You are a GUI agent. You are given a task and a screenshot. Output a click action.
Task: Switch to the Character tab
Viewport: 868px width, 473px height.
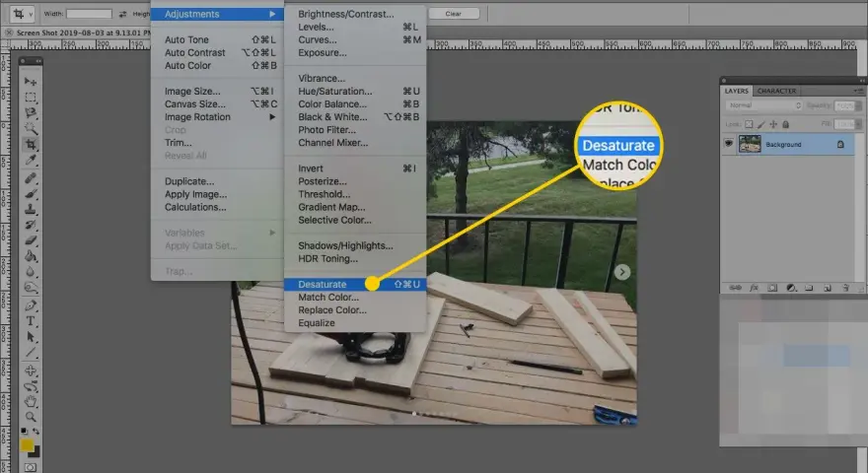coord(776,91)
